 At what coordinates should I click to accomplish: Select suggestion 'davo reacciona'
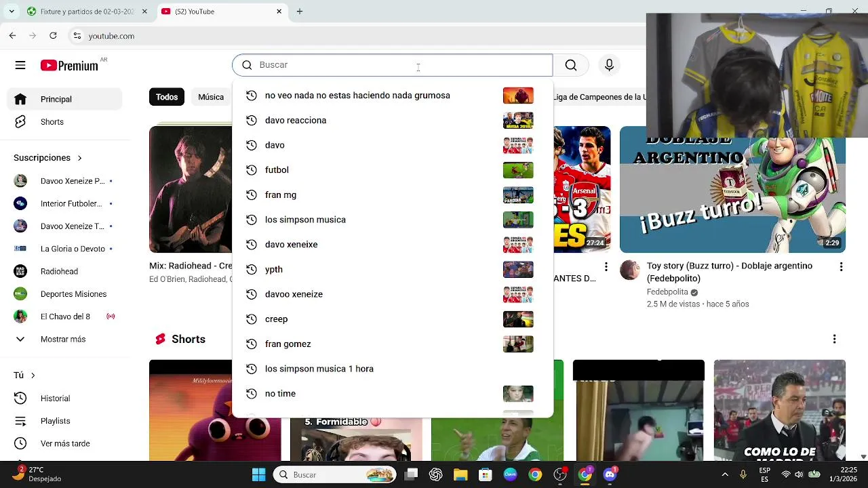click(393, 121)
